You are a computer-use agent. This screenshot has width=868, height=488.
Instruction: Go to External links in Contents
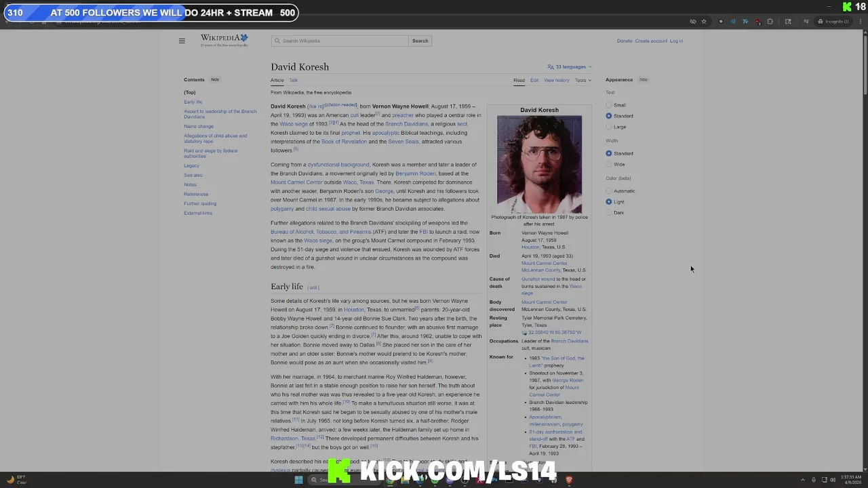pos(198,213)
